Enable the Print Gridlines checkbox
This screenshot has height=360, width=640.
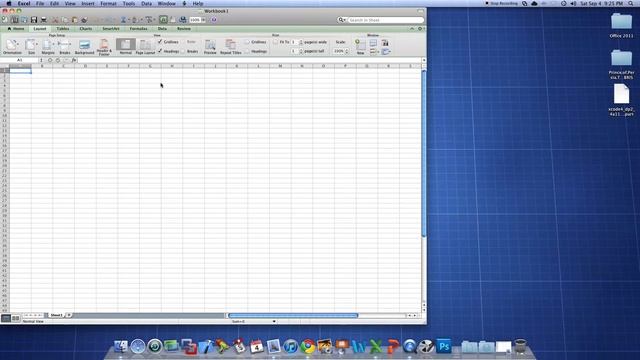tap(247, 42)
